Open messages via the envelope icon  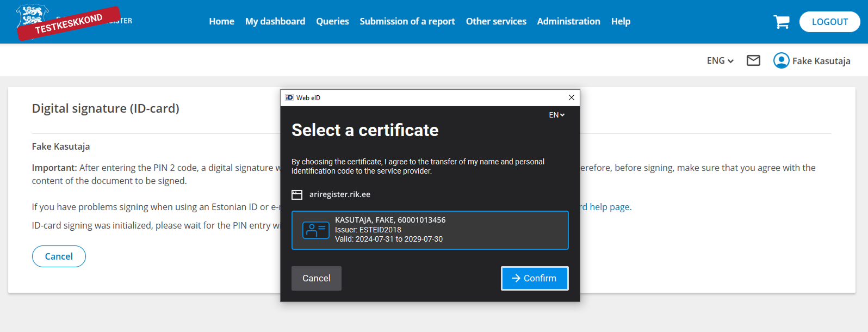753,60
